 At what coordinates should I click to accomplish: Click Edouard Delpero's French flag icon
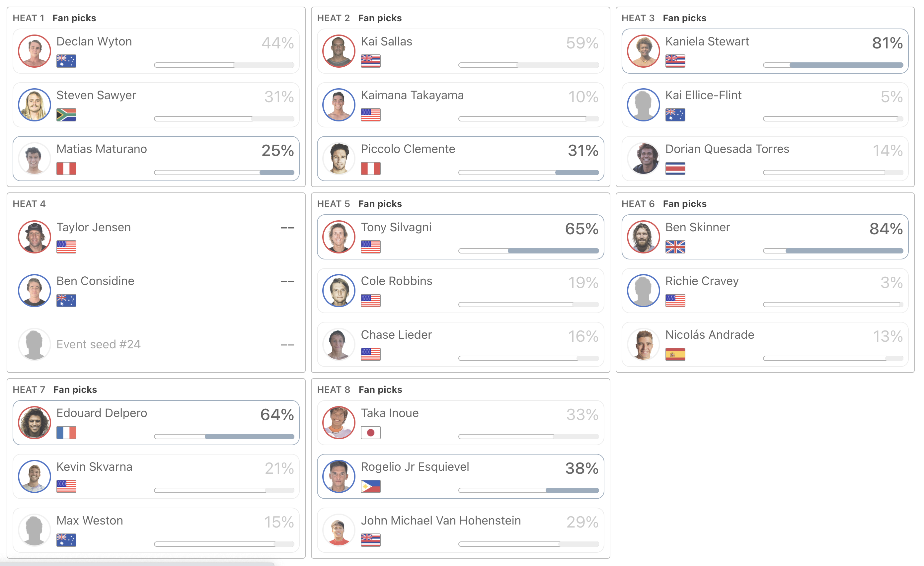[x=66, y=433]
